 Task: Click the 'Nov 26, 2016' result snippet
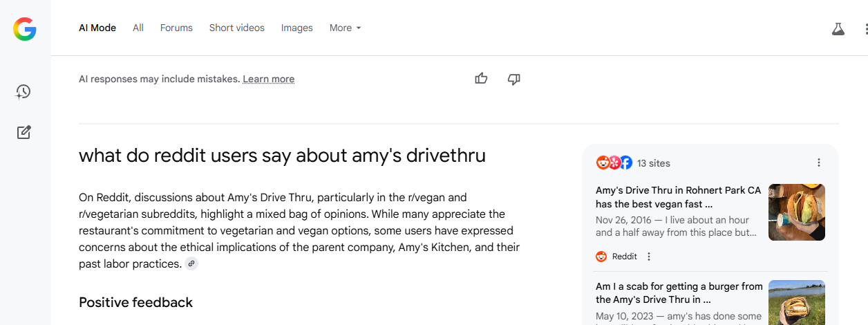677,226
